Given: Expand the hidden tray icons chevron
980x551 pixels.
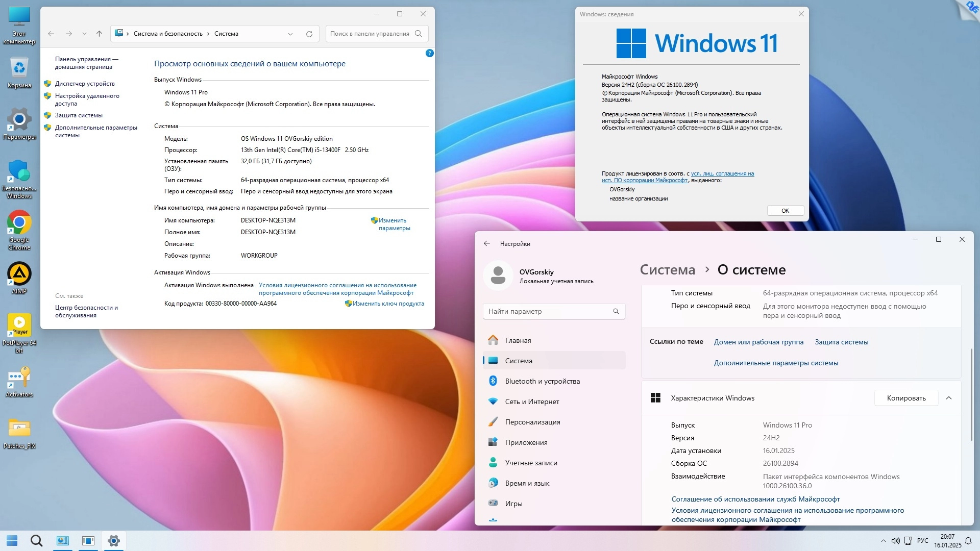Looking at the screenshot, I should (883, 541).
